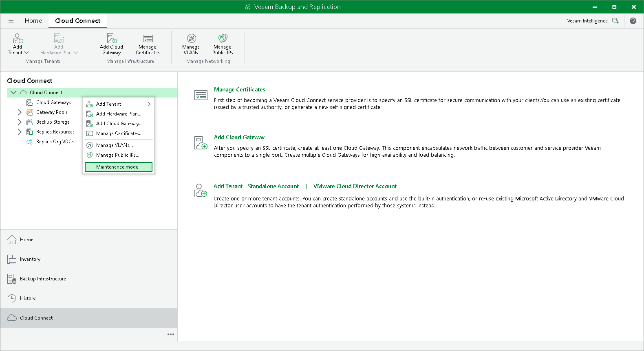Close the Veeam Backup and Replication window
This screenshot has width=644, height=351.
tap(634, 7)
